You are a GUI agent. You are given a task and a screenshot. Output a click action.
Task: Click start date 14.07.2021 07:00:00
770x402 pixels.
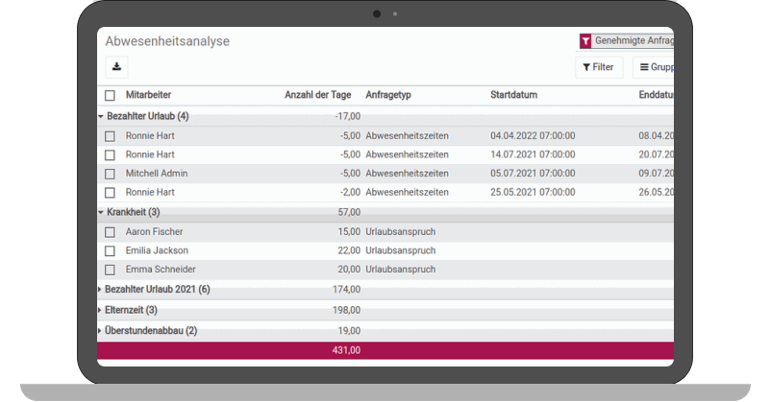(533, 155)
